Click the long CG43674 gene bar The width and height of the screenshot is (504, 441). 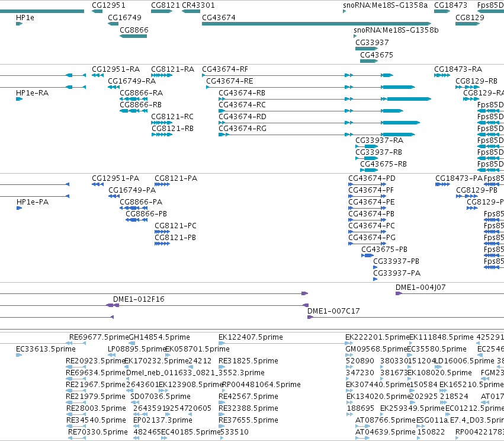click(x=317, y=24)
